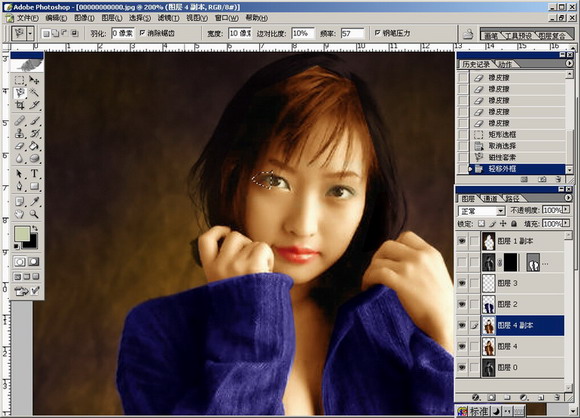Screen dimensions: 580x418
Task: Open History panel flyout menu
Action: click(569, 64)
